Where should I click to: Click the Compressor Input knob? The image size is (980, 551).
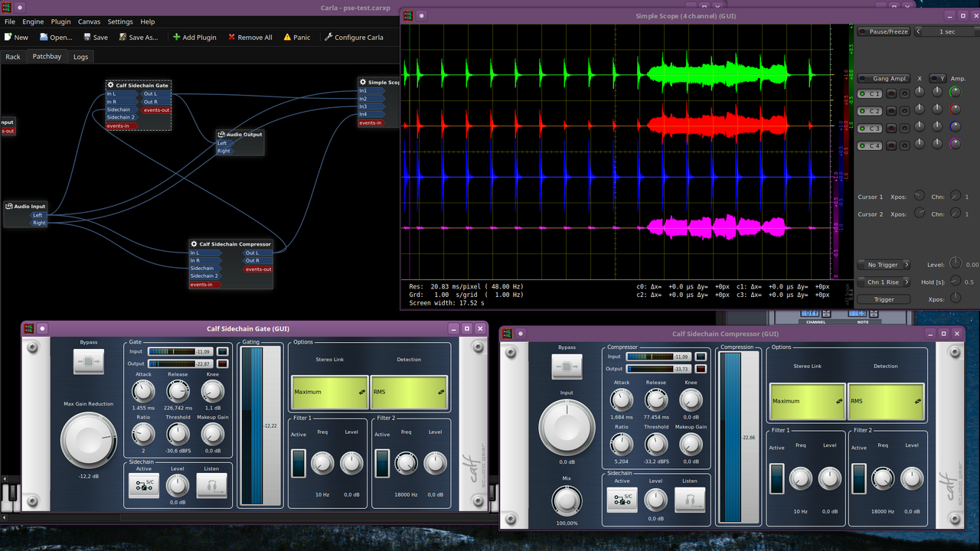tap(567, 427)
